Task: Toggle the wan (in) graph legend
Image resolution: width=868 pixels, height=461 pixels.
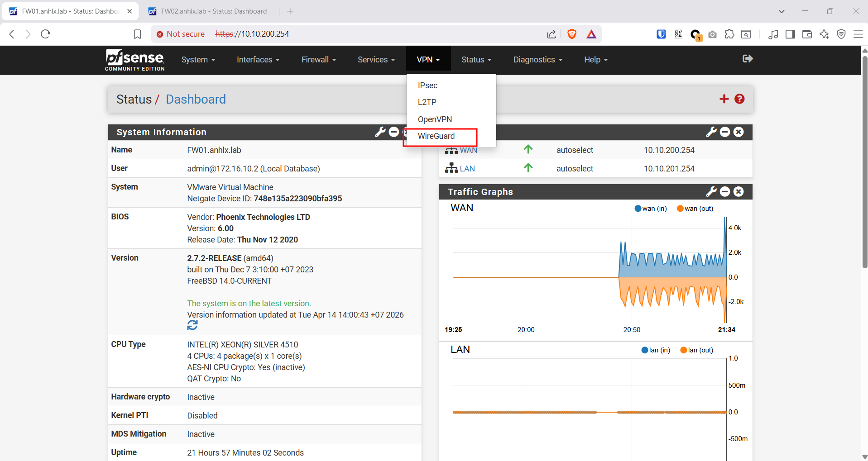Action: [651, 209]
